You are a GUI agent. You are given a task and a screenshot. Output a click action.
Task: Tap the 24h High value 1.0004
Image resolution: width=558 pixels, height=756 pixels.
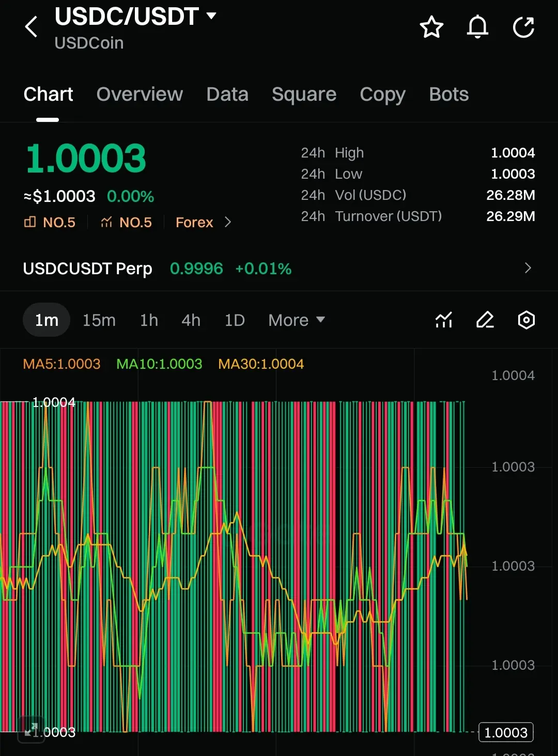[x=513, y=153]
